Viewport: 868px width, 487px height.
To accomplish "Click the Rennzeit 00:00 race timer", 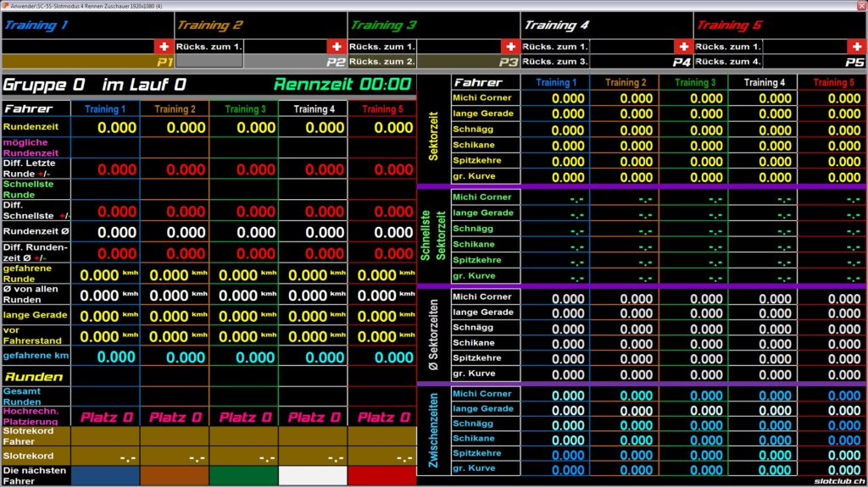I will tap(342, 85).
